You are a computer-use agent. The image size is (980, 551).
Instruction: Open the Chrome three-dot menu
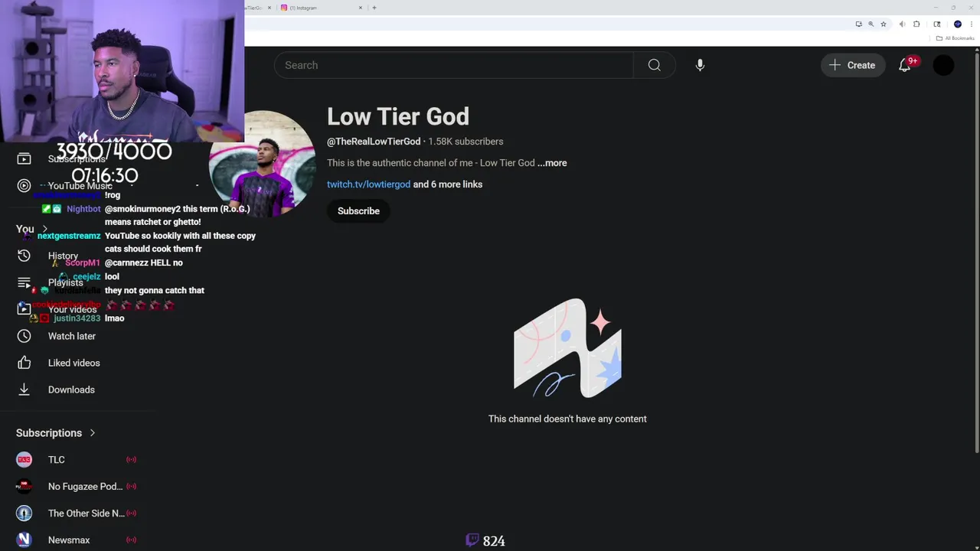pyautogui.click(x=972, y=24)
